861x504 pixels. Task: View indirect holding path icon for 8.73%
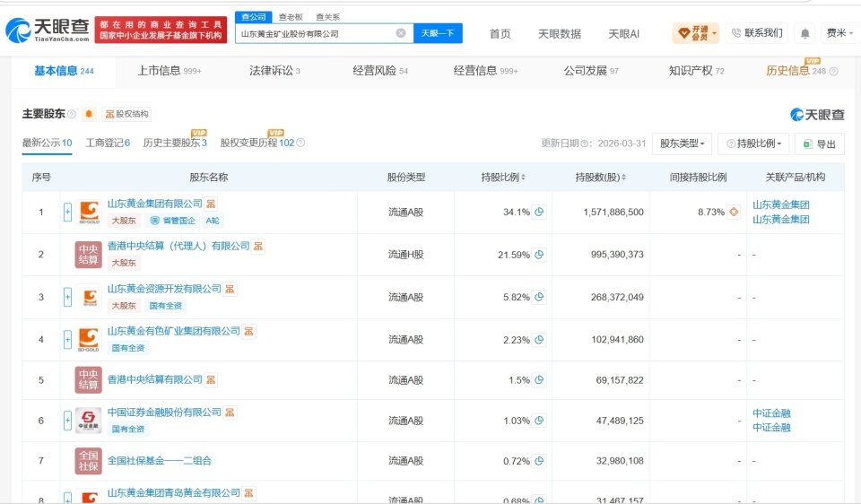click(734, 212)
